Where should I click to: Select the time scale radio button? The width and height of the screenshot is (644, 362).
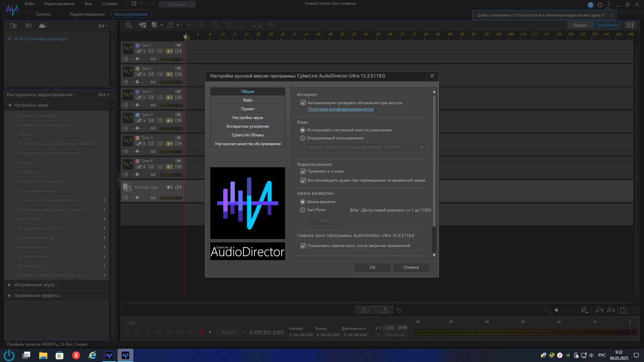tap(303, 202)
